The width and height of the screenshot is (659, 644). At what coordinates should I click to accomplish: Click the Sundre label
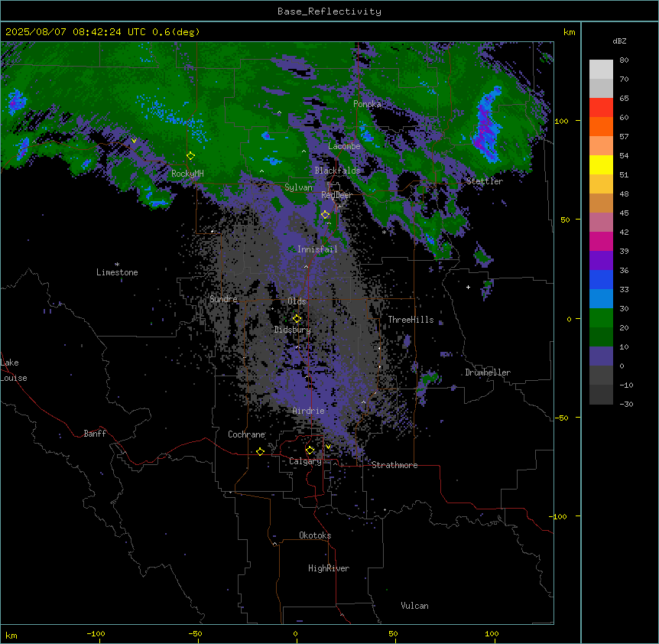(223, 299)
